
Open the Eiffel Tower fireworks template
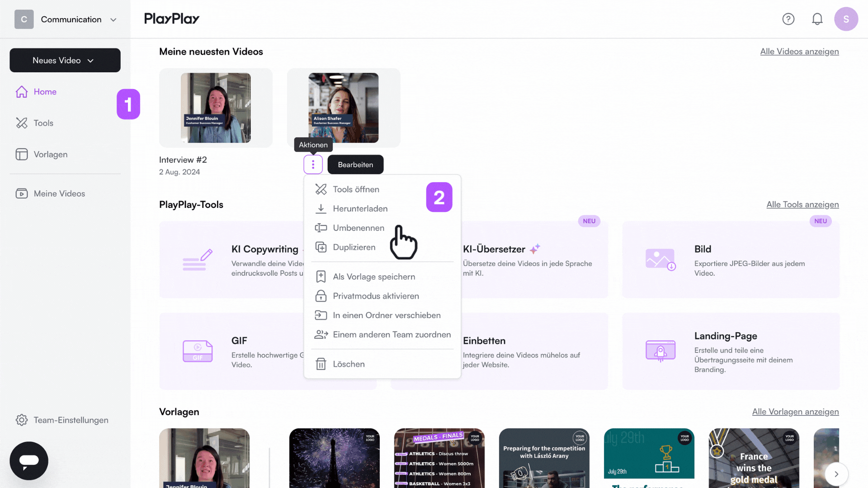335,458
